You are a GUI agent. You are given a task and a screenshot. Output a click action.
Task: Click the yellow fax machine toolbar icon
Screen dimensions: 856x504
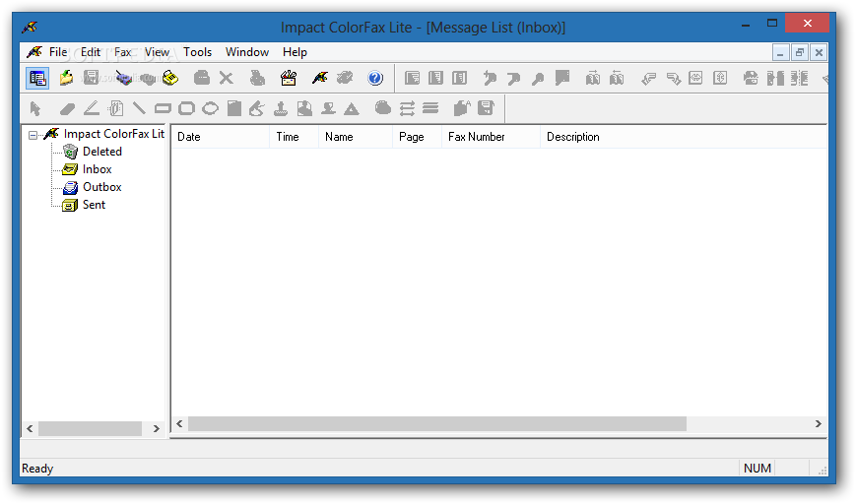pos(170,78)
